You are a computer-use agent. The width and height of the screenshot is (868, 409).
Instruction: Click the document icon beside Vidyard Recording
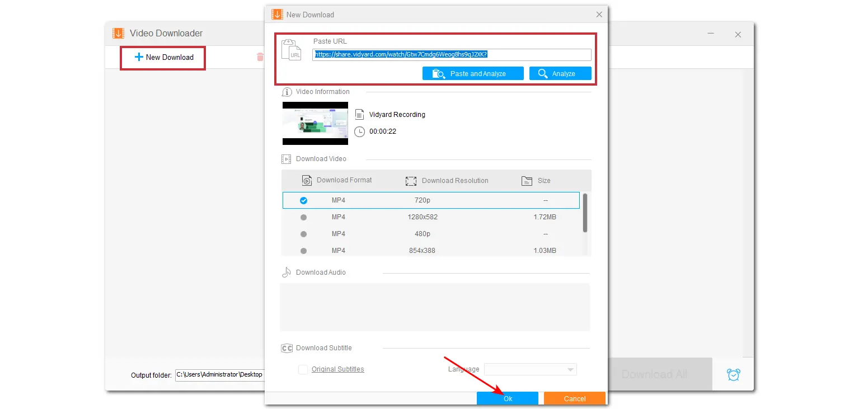[x=359, y=114]
